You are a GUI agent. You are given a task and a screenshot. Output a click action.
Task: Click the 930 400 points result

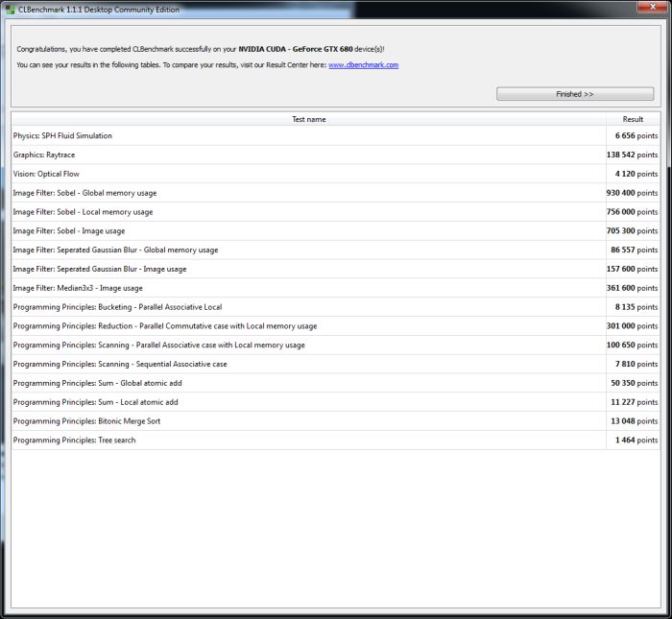(x=632, y=193)
